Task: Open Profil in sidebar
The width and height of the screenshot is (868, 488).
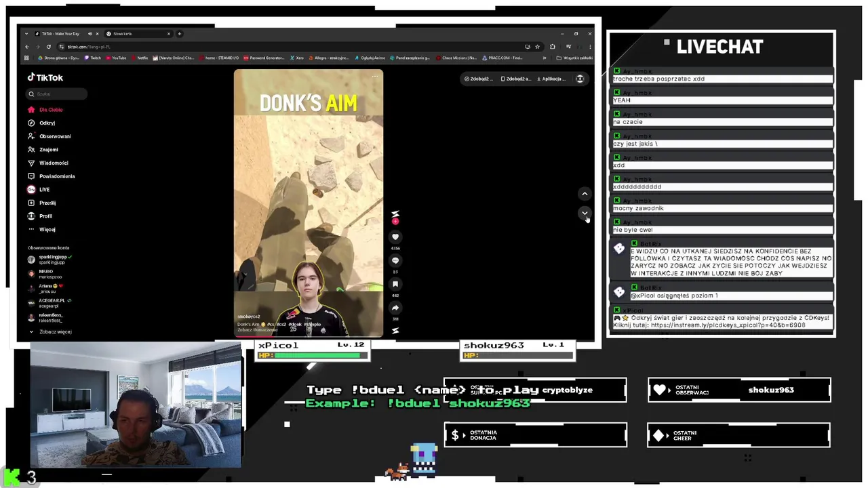Action: click(x=39, y=216)
